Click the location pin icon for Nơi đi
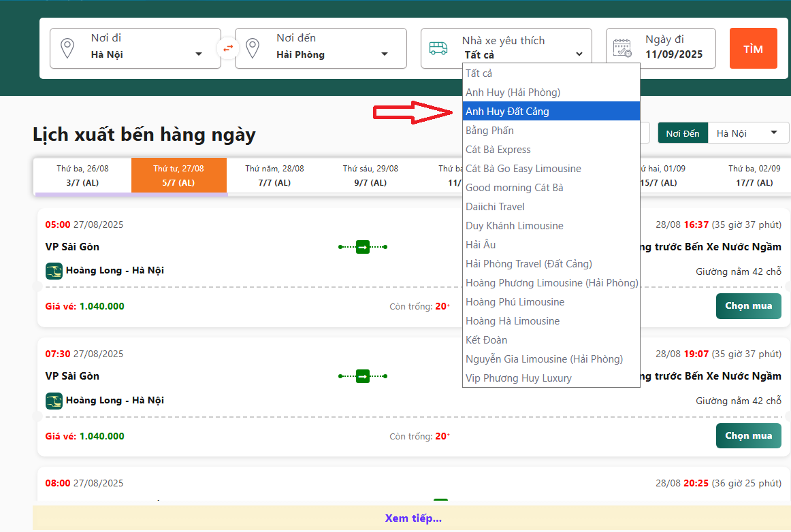The height and width of the screenshot is (532, 791). tap(67, 48)
